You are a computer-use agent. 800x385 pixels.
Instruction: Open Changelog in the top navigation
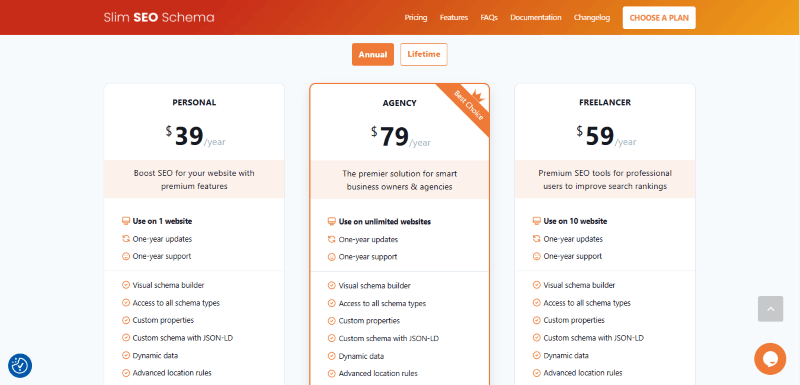pyautogui.click(x=592, y=17)
